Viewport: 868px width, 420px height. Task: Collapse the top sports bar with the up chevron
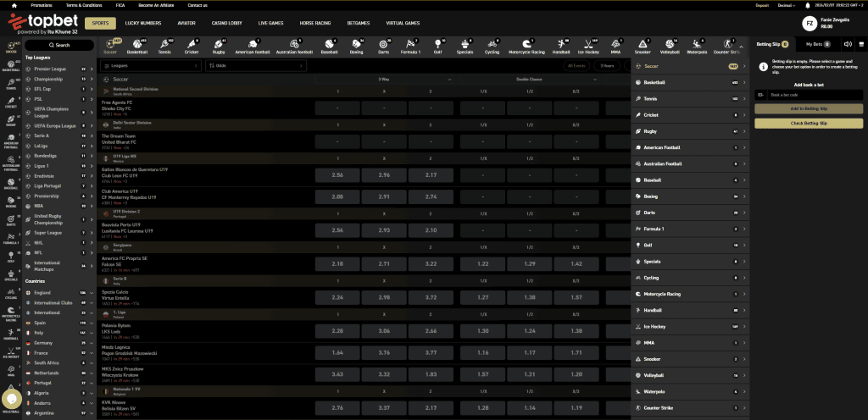coord(741,47)
